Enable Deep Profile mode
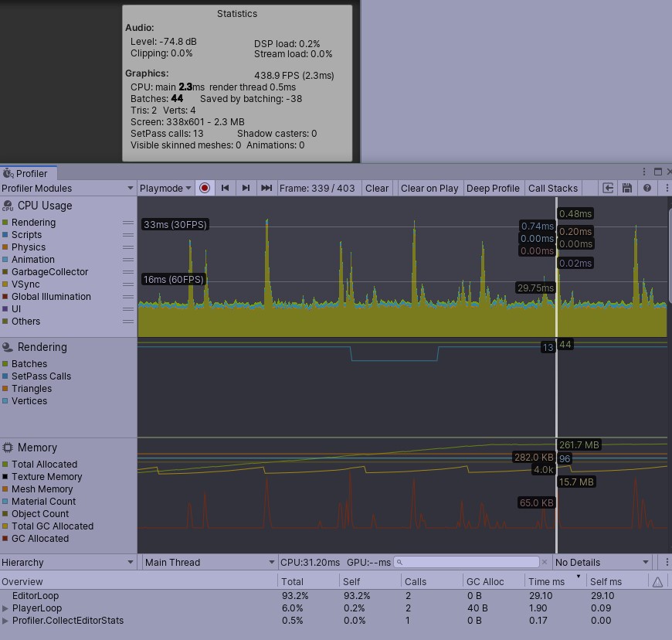Viewport: 672px width, 640px height. coord(493,188)
